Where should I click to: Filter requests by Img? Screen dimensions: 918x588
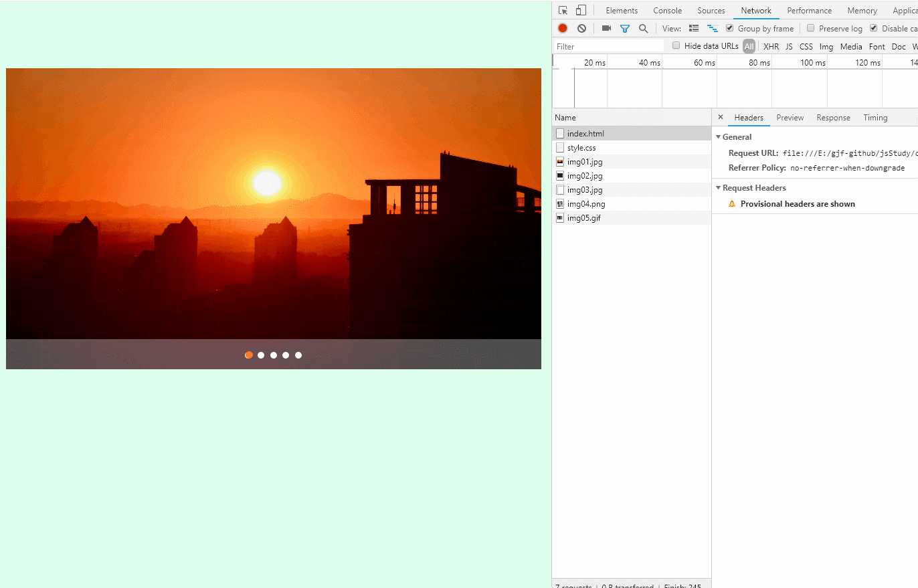826,46
